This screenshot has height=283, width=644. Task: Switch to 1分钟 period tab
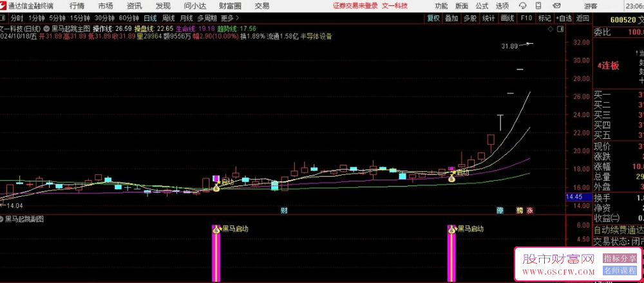36,18
